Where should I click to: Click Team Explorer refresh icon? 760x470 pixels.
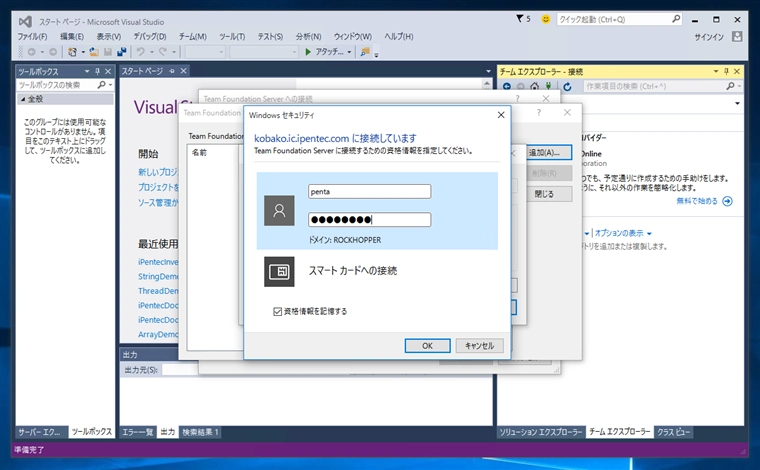click(x=567, y=86)
